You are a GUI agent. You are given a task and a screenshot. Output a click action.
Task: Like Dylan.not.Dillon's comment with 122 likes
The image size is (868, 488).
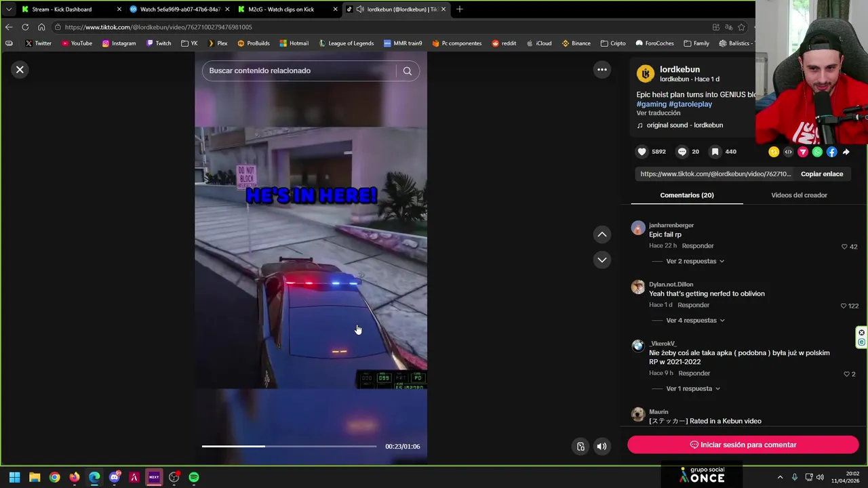(x=844, y=306)
